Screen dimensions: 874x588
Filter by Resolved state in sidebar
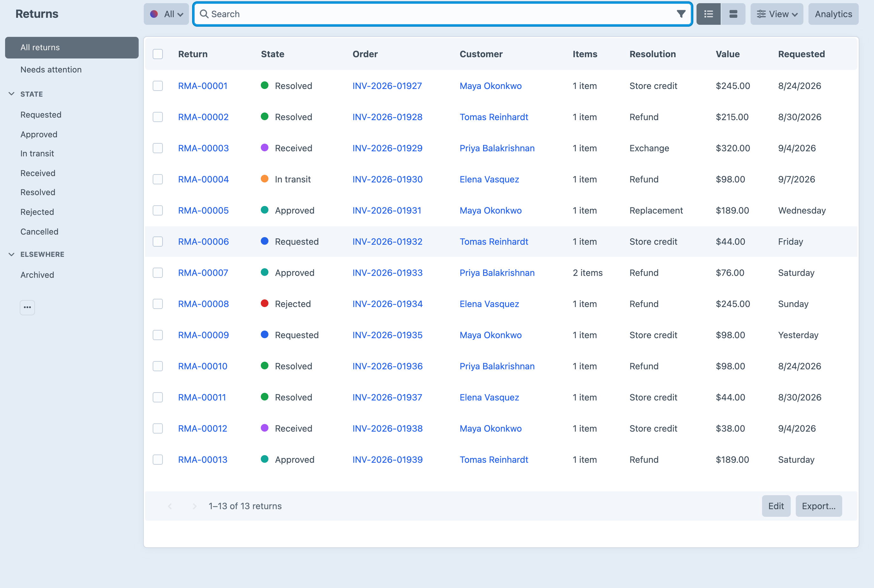pos(38,192)
